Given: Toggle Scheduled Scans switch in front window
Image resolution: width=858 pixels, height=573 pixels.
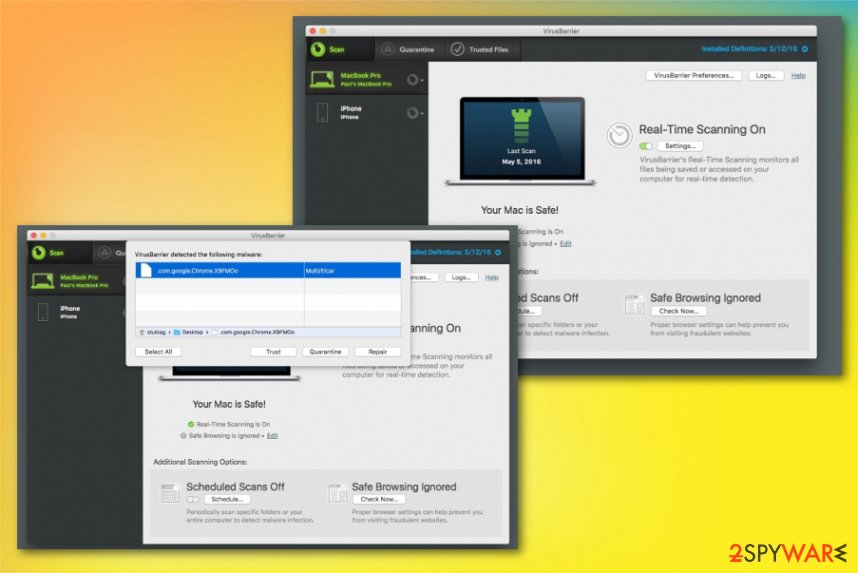Looking at the screenshot, I should [x=193, y=499].
